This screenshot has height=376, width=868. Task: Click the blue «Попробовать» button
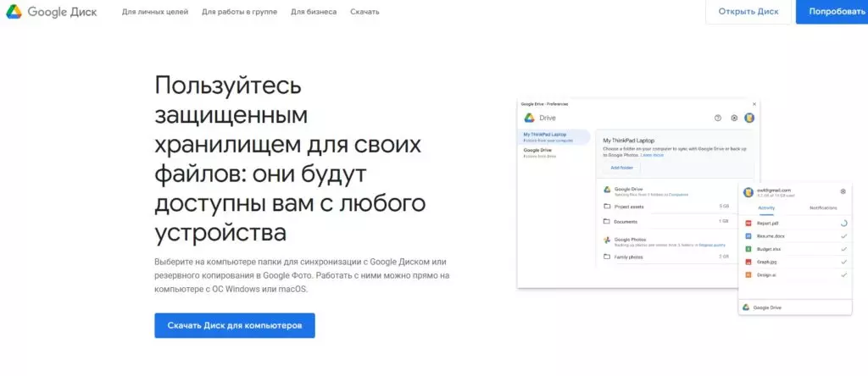832,12
